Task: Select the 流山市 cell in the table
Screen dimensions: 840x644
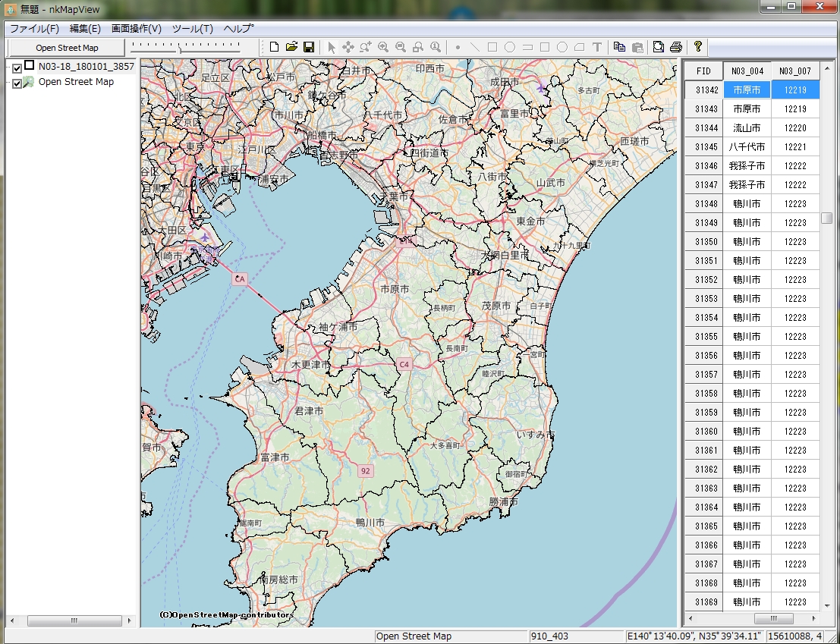Action: click(747, 128)
